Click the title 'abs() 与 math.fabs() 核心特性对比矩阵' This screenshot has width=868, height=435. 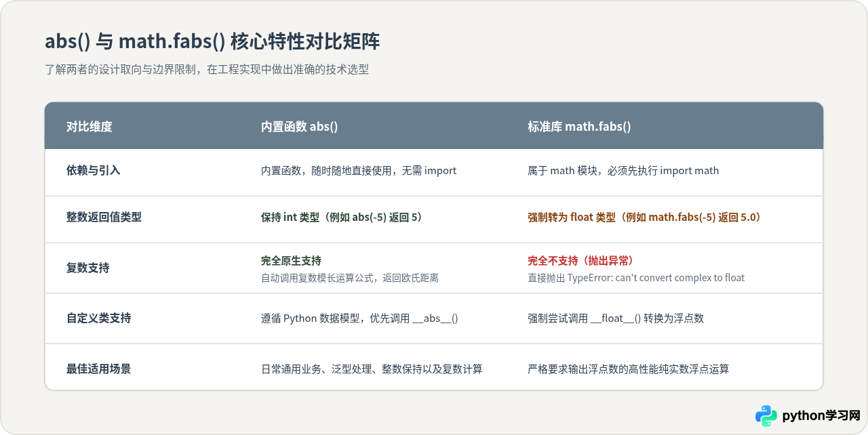(x=212, y=41)
